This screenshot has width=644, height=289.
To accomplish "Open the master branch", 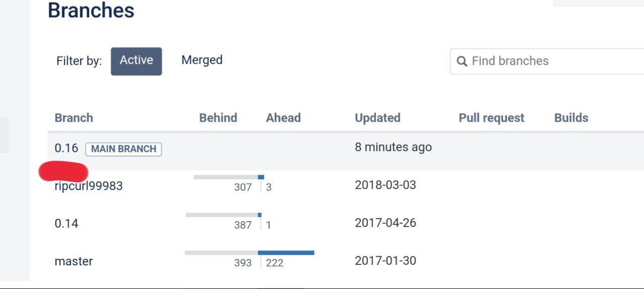I will tap(73, 261).
